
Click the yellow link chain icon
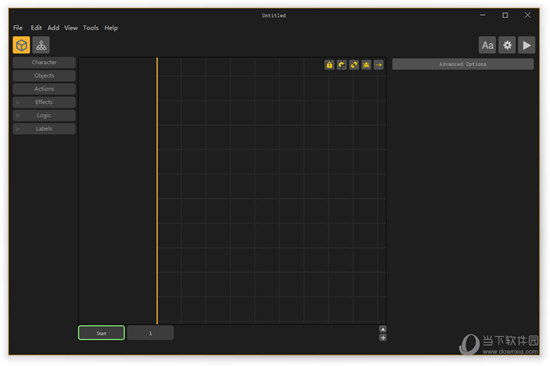click(x=354, y=65)
